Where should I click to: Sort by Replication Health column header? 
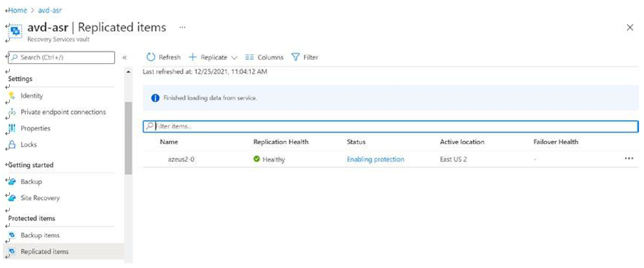tap(281, 142)
